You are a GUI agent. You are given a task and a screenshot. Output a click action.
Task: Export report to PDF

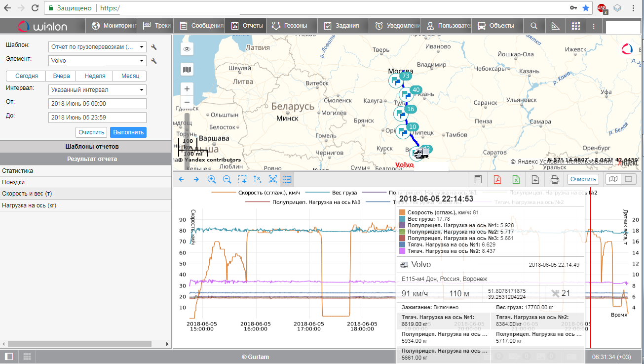[x=497, y=179]
